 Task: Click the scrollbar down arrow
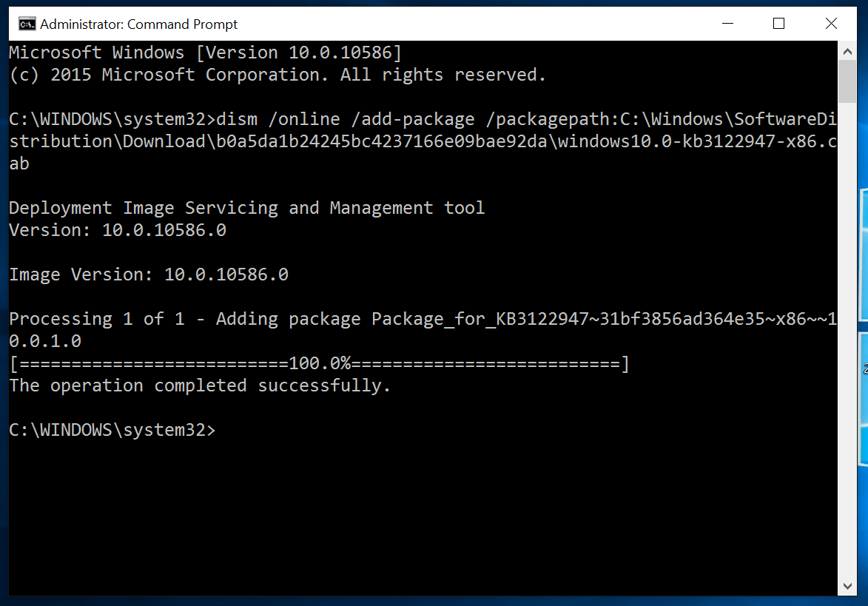[x=848, y=586]
